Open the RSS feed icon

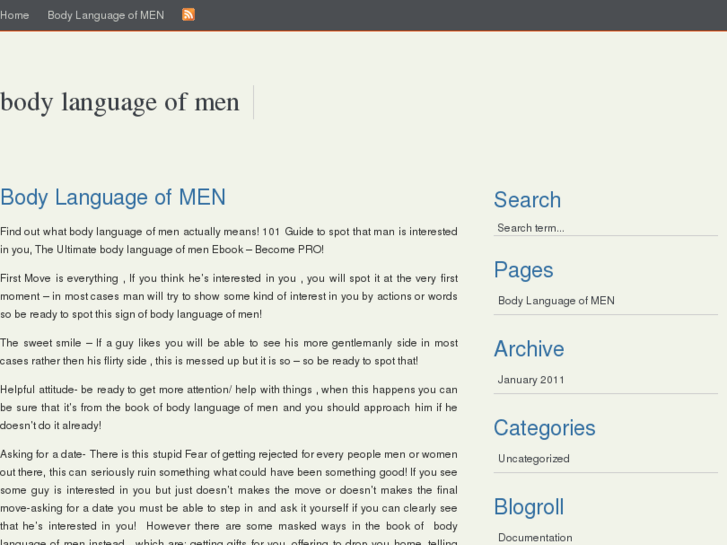pyautogui.click(x=188, y=15)
